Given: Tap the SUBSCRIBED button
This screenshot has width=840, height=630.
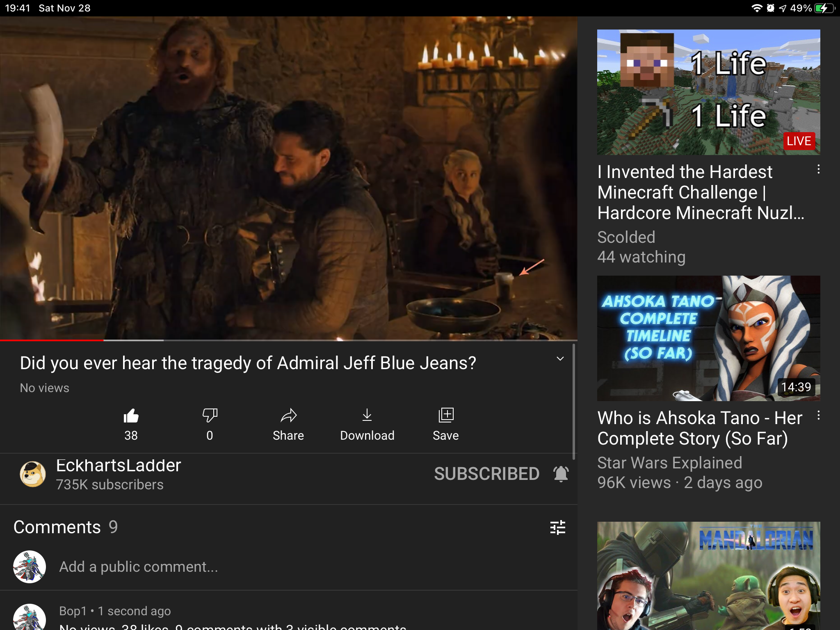Looking at the screenshot, I should coord(487,474).
